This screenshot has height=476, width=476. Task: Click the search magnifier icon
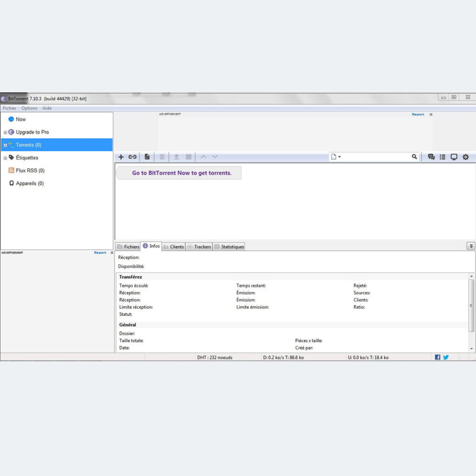coord(414,157)
